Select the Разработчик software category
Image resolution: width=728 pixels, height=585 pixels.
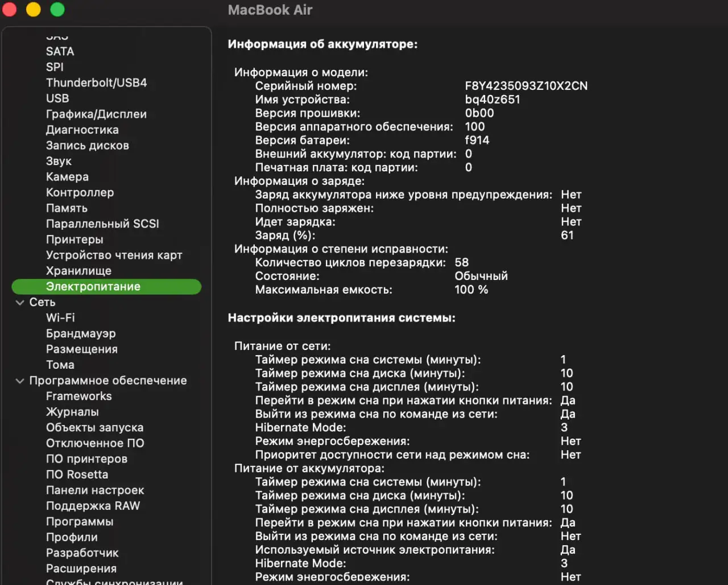[x=82, y=553]
